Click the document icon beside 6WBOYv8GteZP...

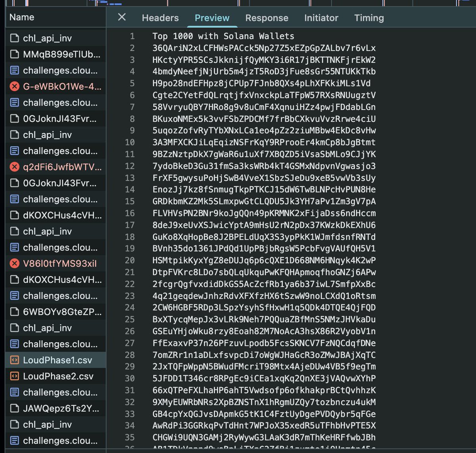point(15,312)
